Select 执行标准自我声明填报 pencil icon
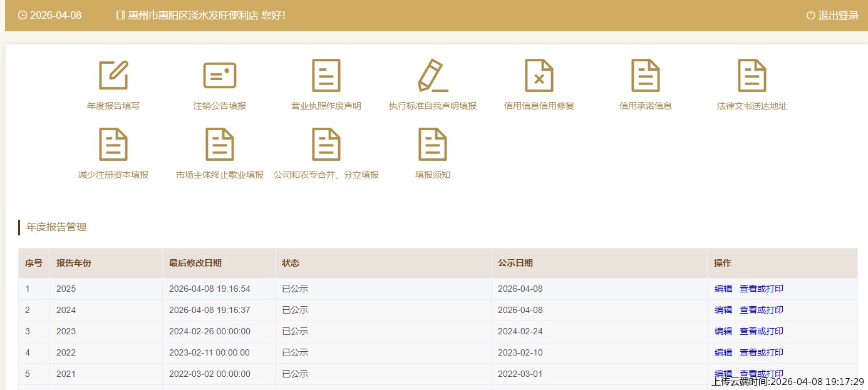 (433, 76)
